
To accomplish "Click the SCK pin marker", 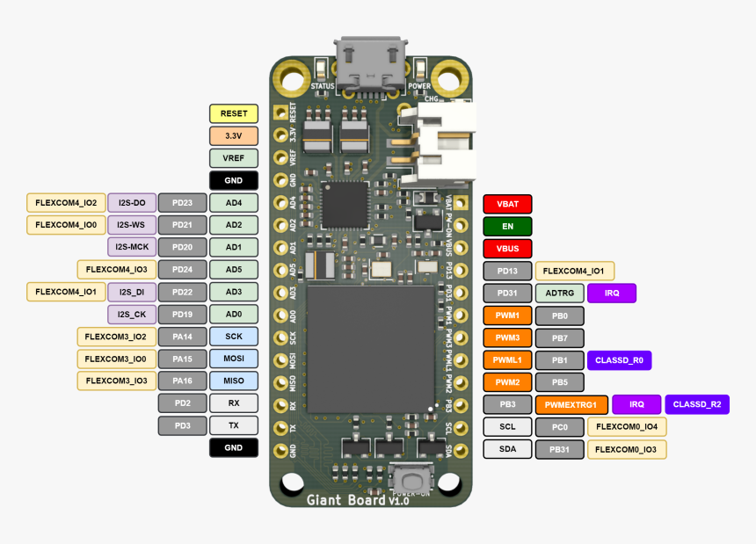I will pos(233,336).
